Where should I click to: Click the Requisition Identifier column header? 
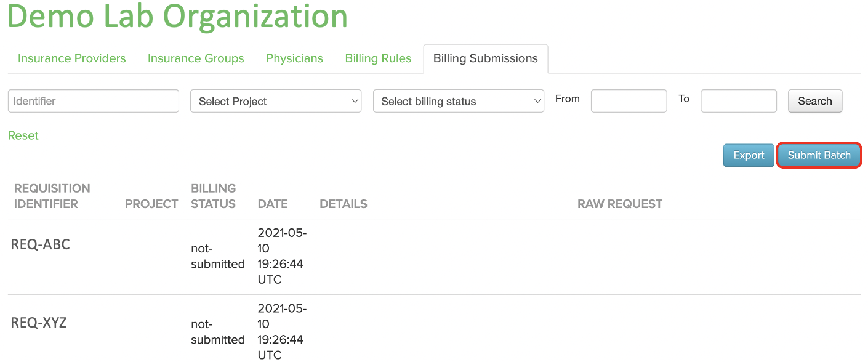click(x=52, y=196)
